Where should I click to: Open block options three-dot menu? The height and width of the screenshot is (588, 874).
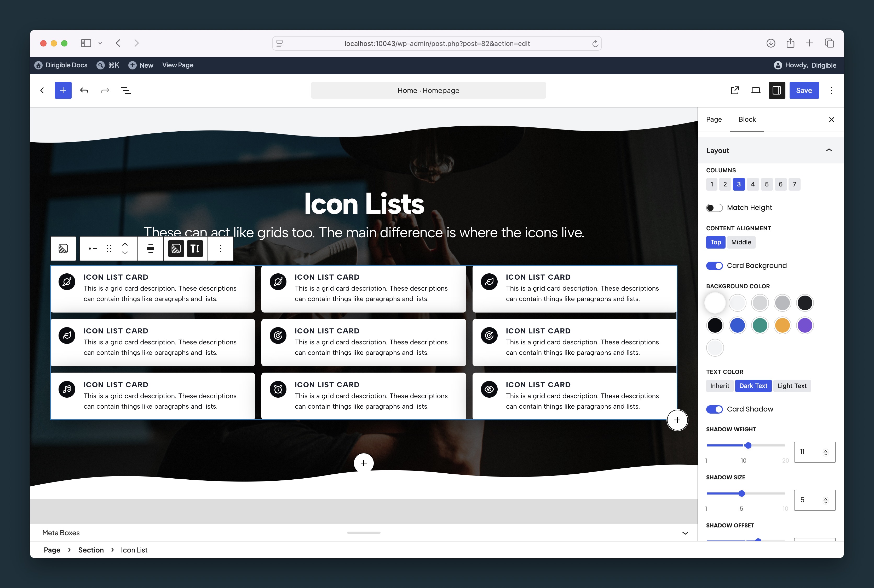pos(221,249)
